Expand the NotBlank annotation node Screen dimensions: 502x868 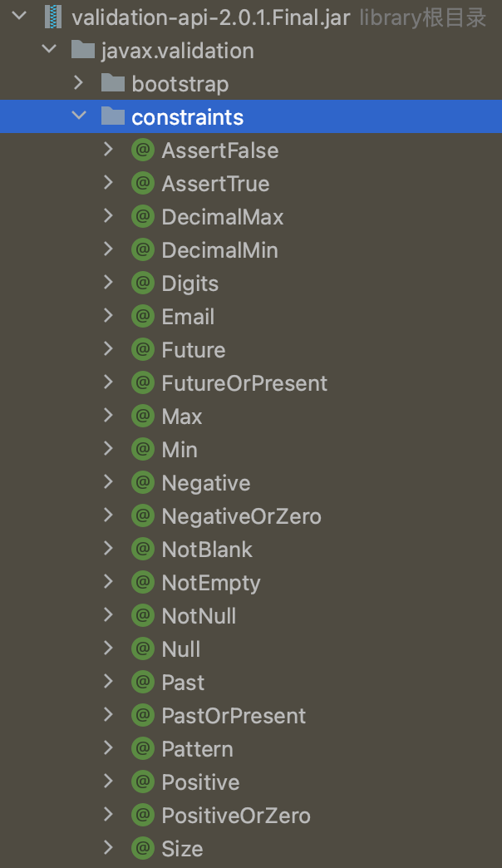108,549
